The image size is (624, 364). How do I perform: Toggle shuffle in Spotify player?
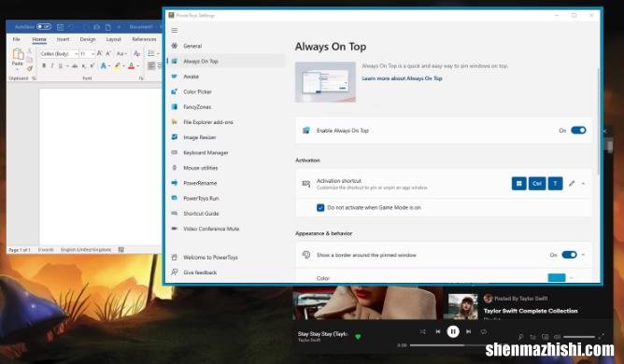coord(422,331)
